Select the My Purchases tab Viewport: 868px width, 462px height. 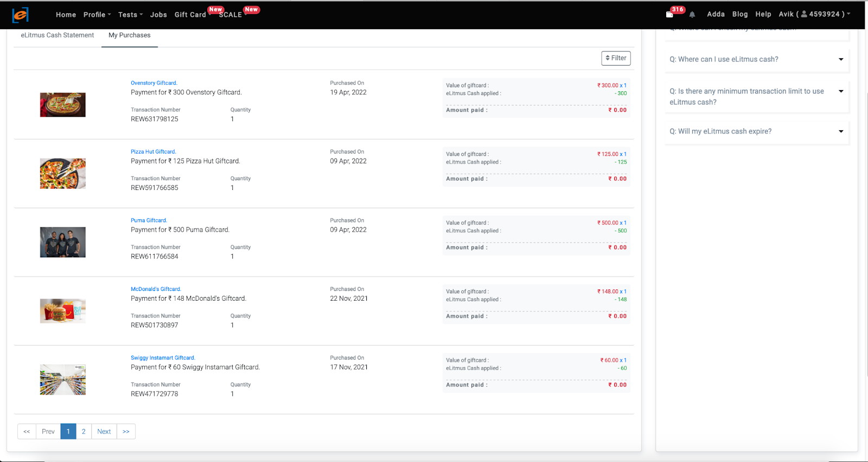(130, 35)
